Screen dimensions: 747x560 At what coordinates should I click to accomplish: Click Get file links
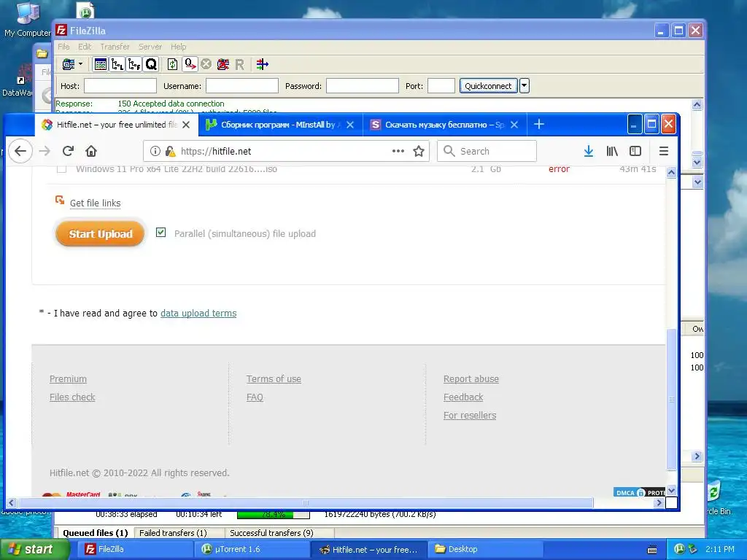(96, 203)
